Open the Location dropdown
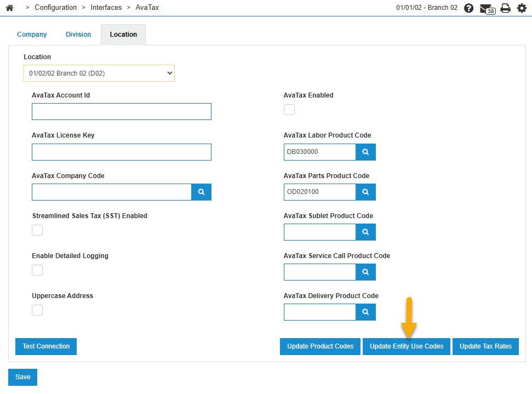Viewport: 532px width, 394px height. (99, 73)
